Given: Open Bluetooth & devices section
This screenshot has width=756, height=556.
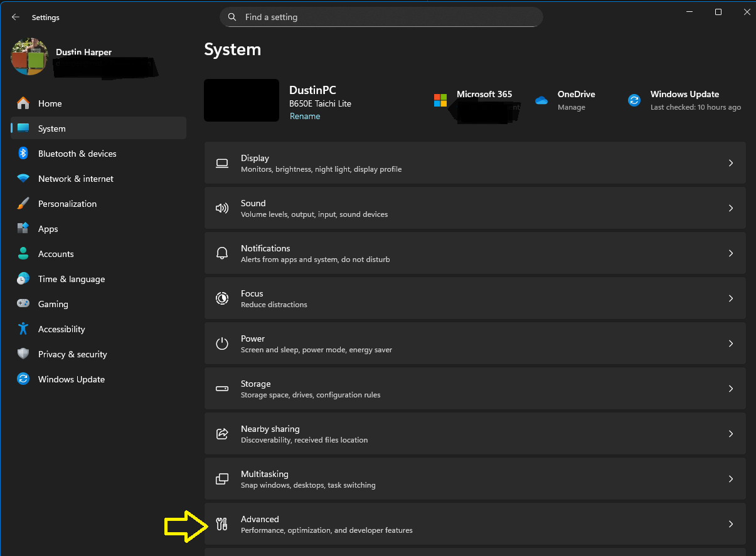Looking at the screenshot, I should coord(77,154).
